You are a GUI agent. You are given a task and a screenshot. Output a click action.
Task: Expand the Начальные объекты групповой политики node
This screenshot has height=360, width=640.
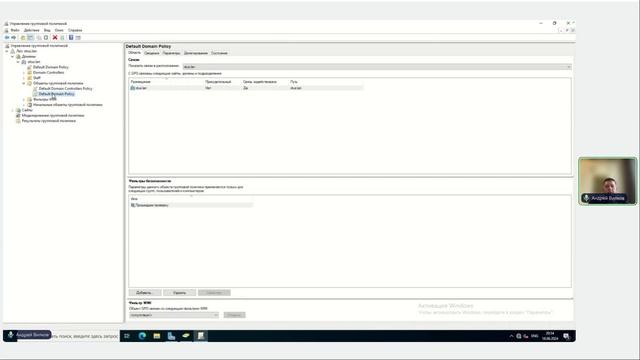24,105
